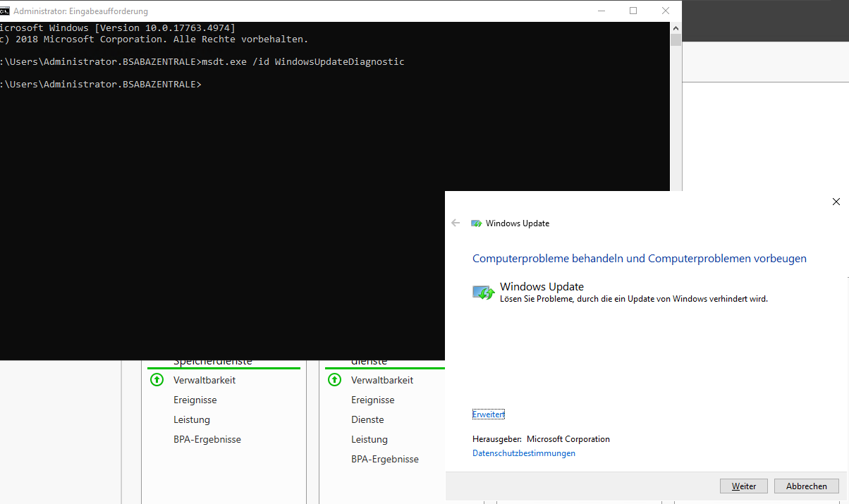Click the Windows Update troubleshooter item title

tap(542, 286)
